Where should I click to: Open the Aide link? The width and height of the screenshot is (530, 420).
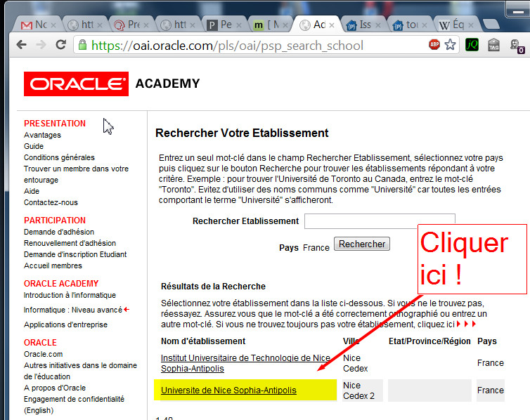pos(32,191)
